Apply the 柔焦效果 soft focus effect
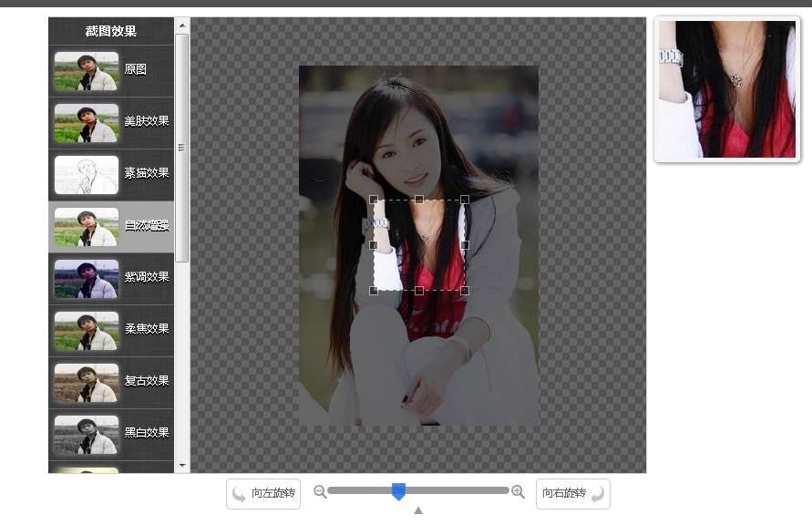The width and height of the screenshot is (812, 525). (109, 330)
